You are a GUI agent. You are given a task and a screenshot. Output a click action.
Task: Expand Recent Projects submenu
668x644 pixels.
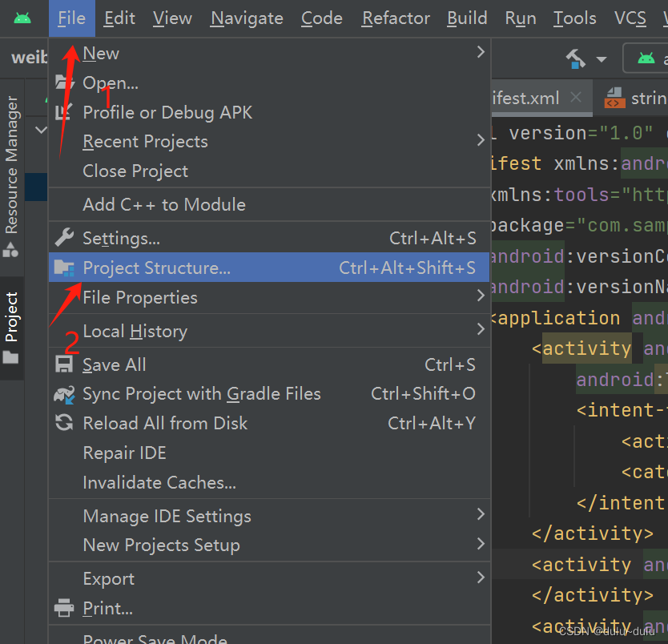pos(269,142)
